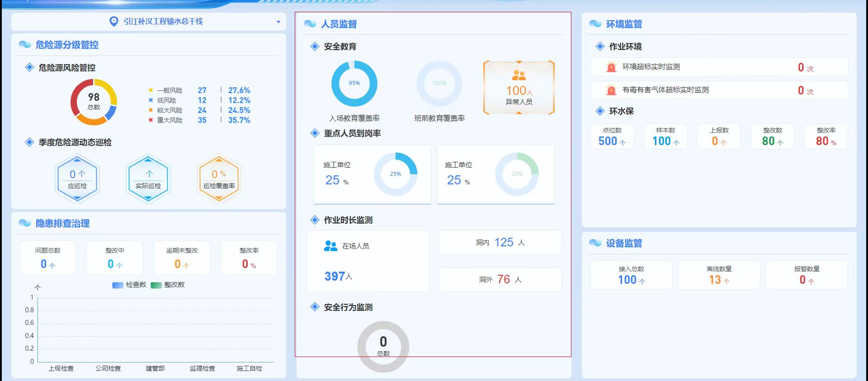Open the 样本数 100 card
Viewport: 868px width, 381px height.
(665, 136)
